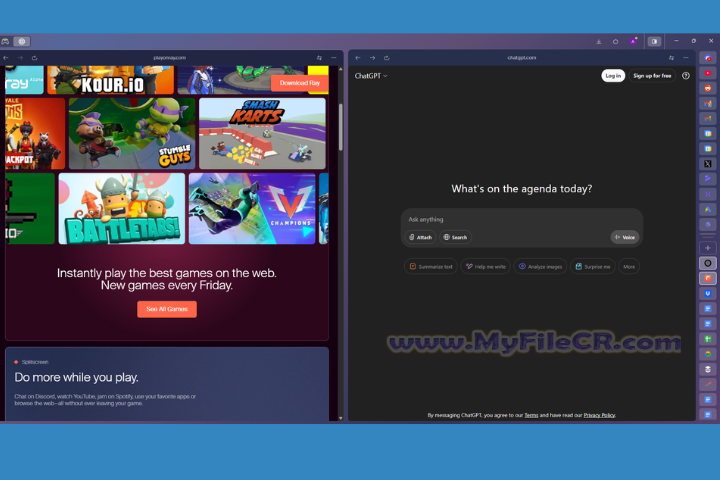
Task: Click the 'Do more while you play.' heading
Action: (76, 378)
